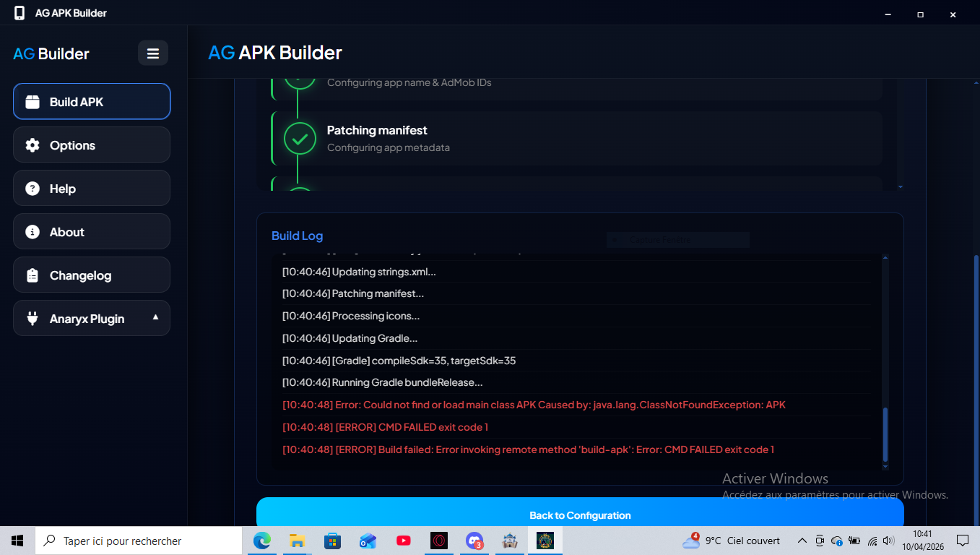The width and height of the screenshot is (980, 555).
Task: Open Discord from the taskbar
Action: click(x=474, y=541)
